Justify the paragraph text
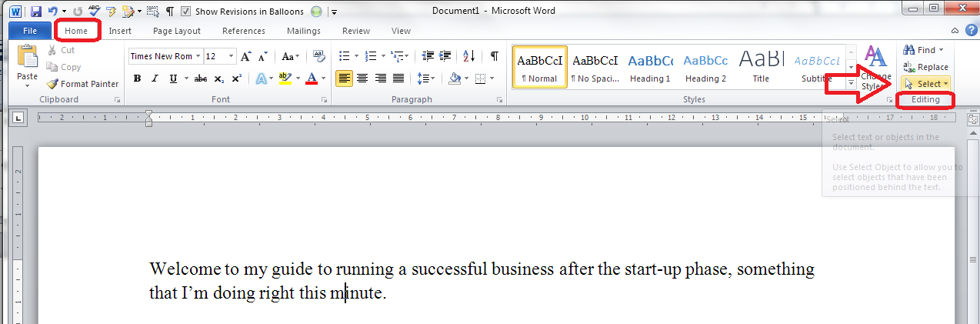Viewport: 980px width, 324px height. [x=398, y=78]
